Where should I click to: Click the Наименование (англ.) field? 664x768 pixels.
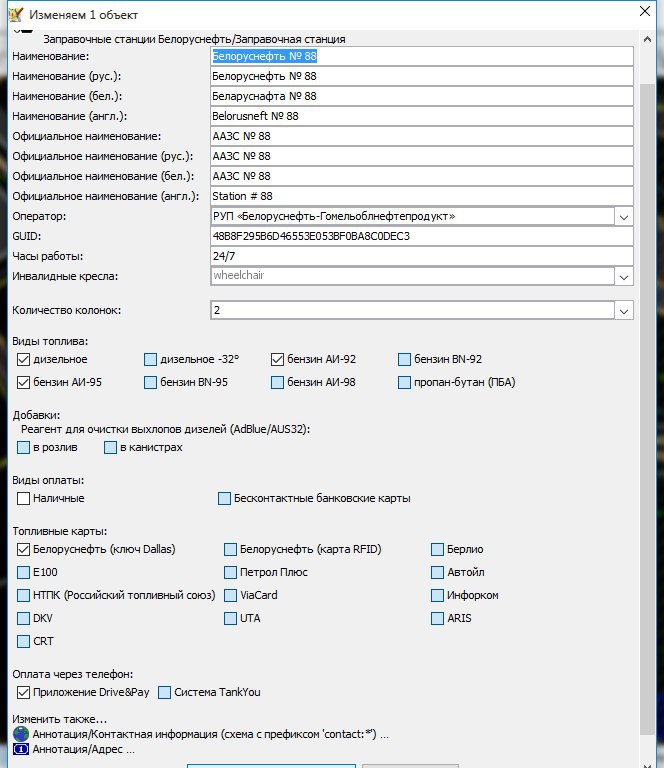pos(422,116)
